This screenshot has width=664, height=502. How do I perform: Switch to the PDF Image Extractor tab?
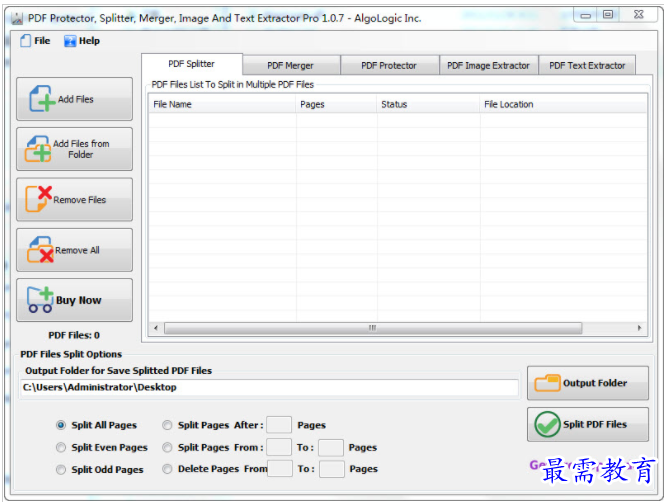click(x=488, y=65)
